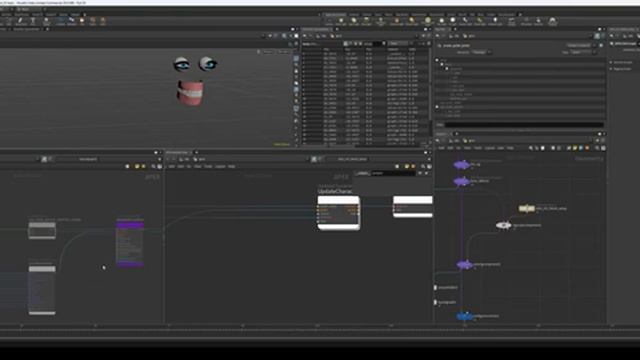Select the VR Camera shelf tool
This screenshot has height=360, width=640.
point(526,21)
